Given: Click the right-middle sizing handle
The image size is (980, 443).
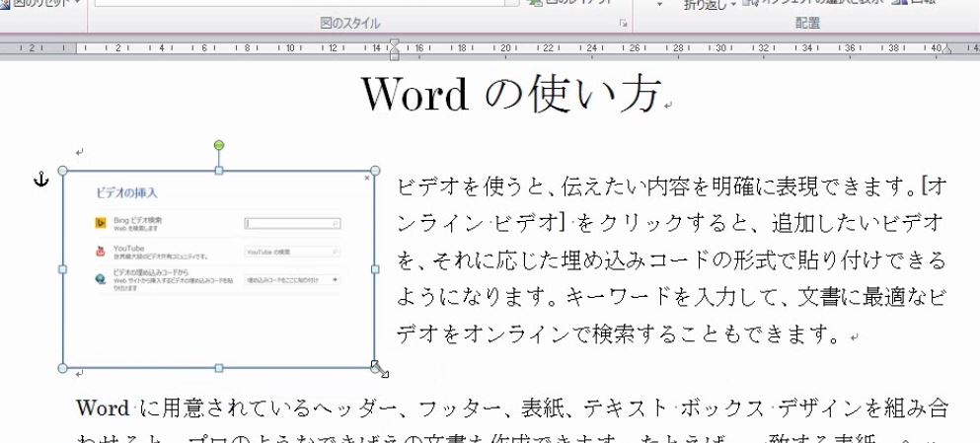Looking at the screenshot, I should tap(375, 269).
